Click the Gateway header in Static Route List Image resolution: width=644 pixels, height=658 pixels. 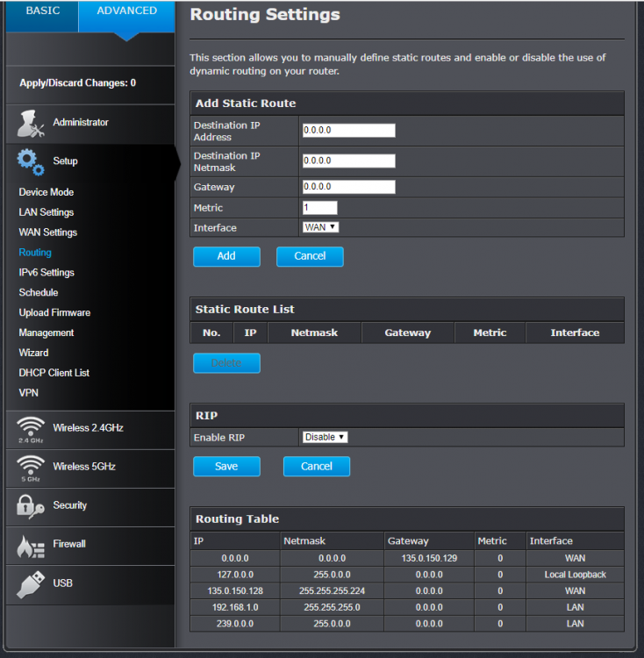(408, 333)
